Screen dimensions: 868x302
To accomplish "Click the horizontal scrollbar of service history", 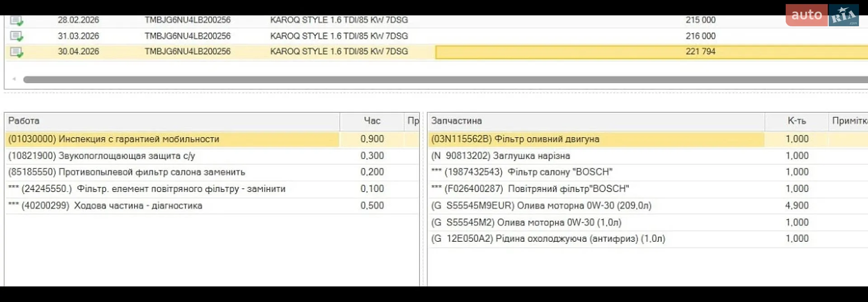I will (445, 80).
